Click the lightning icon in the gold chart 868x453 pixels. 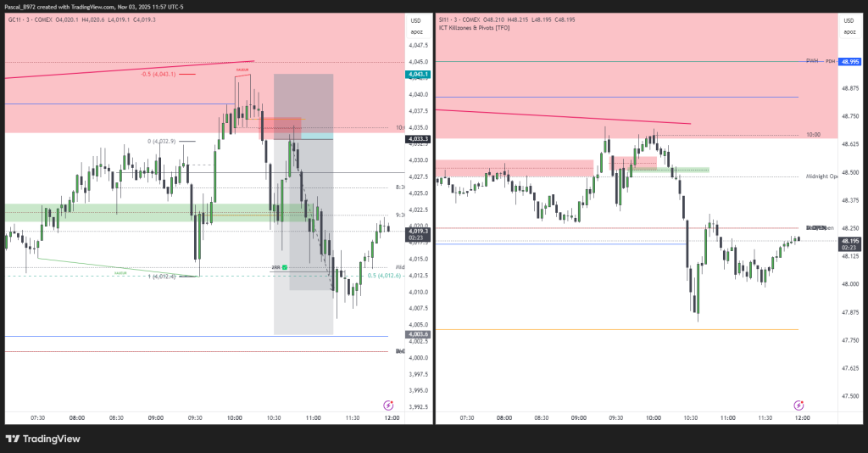pyautogui.click(x=388, y=405)
